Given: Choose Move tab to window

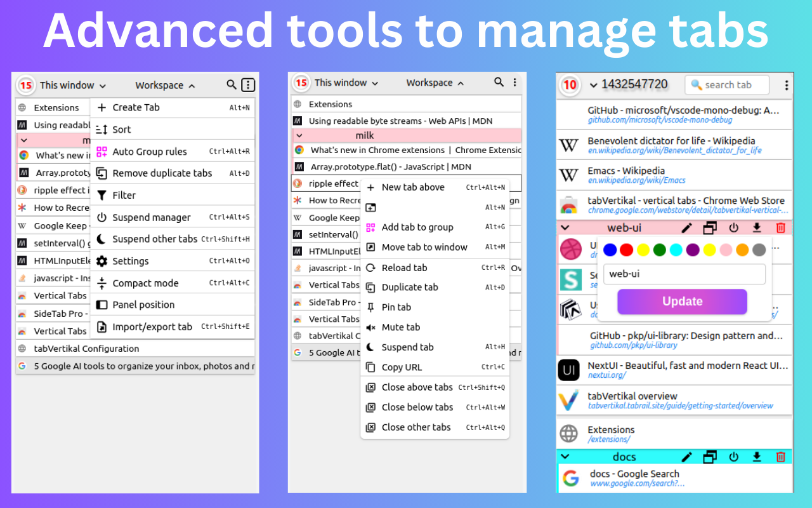Looking at the screenshot, I should pyautogui.click(x=435, y=247).
